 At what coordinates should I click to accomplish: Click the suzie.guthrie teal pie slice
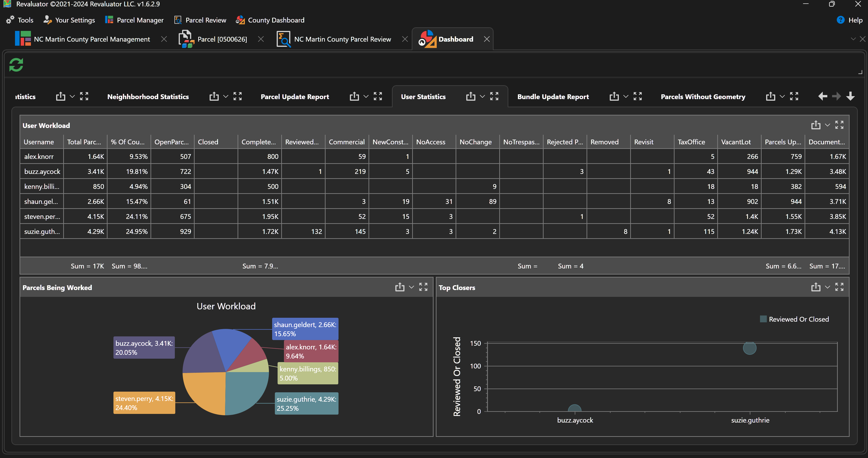[x=246, y=391]
